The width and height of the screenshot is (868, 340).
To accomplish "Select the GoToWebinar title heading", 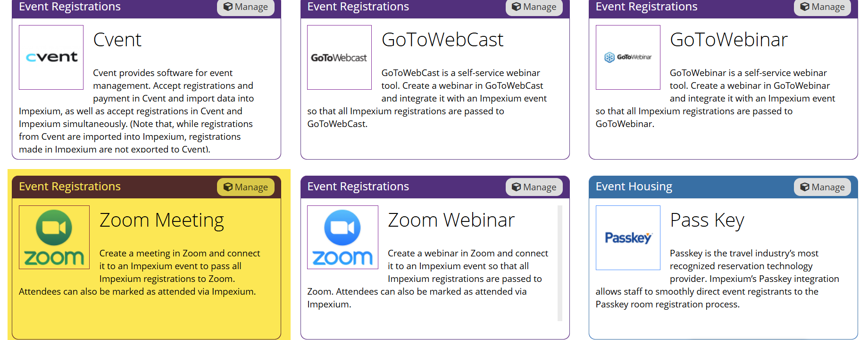I will pos(729,40).
